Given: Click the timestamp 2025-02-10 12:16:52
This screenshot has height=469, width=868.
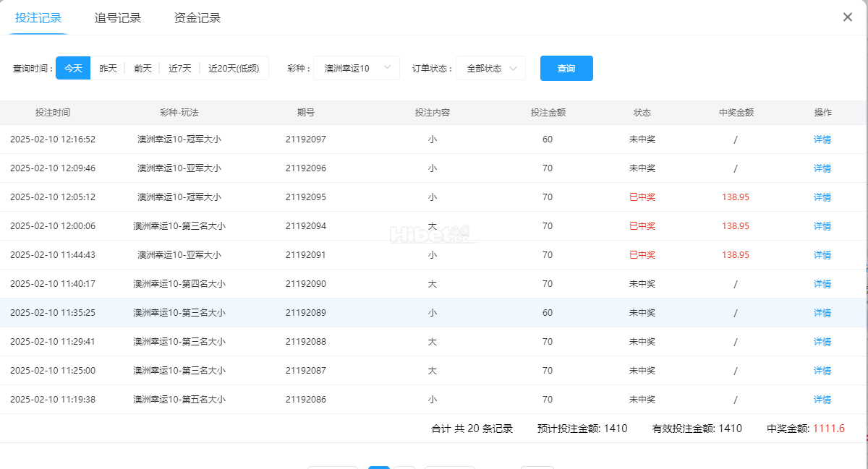Looking at the screenshot, I should click(53, 139).
